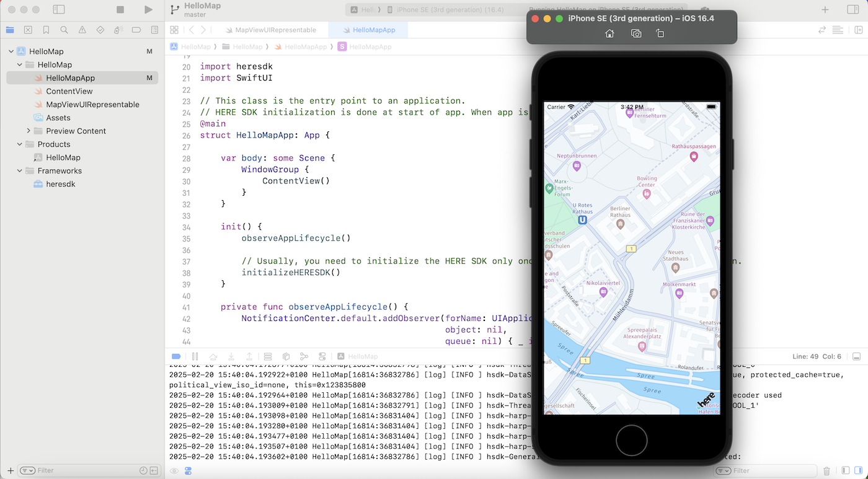Image resolution: width=868 pixels, height=479 pixels.
Task: Click Berliner Rathaus marker on map
Action: [620, 224]
